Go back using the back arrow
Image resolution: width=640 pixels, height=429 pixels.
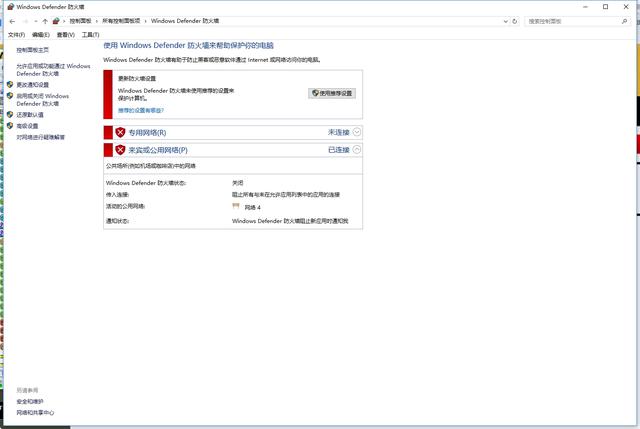[x=12, y=21]
